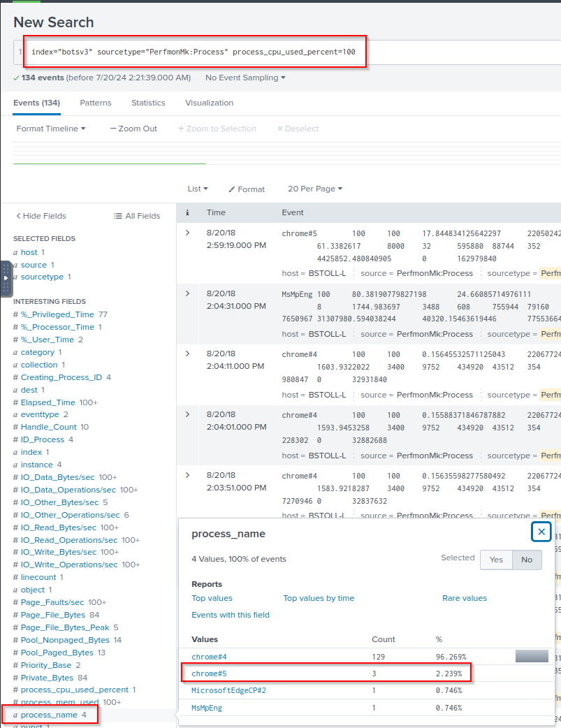Image resolution: width=561 pixels, height=728 pixels.
Task: Click the side panel handle icon
Action: (x=6, y=277)
